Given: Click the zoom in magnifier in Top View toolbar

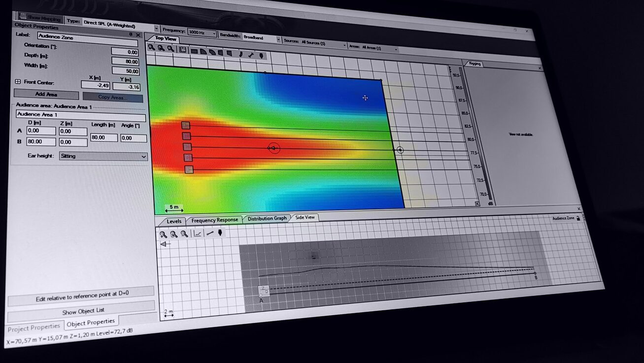Looking at the screenshot, I should pos(152,48).
